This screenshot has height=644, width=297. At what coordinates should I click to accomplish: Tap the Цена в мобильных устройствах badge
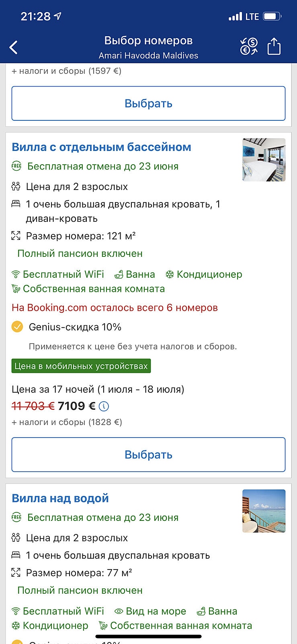tap(81, 366)
